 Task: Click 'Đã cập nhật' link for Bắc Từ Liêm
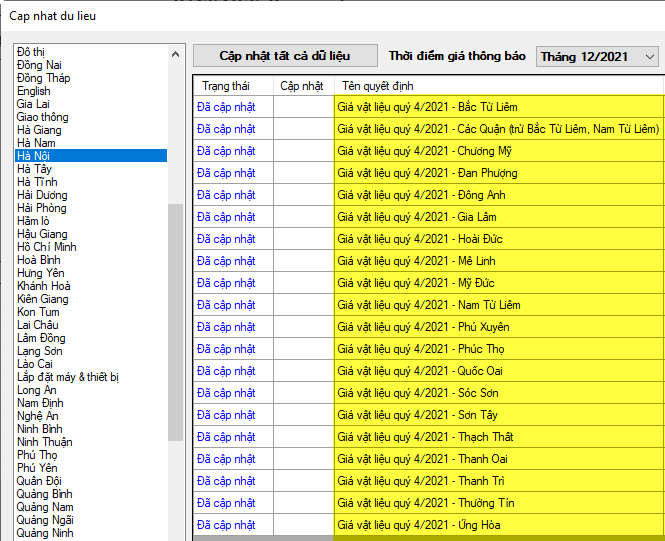pyautogui.click(x=226, y=107)
